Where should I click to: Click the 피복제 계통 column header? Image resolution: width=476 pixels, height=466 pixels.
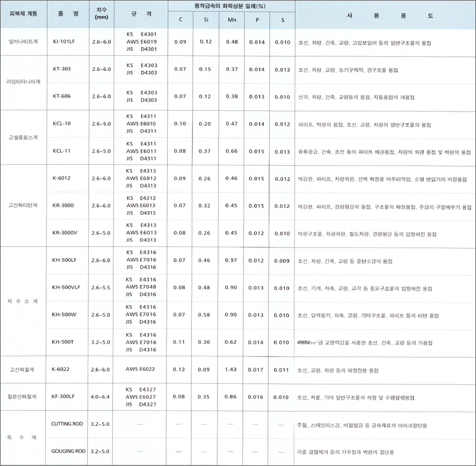click(x=23, y=14)
